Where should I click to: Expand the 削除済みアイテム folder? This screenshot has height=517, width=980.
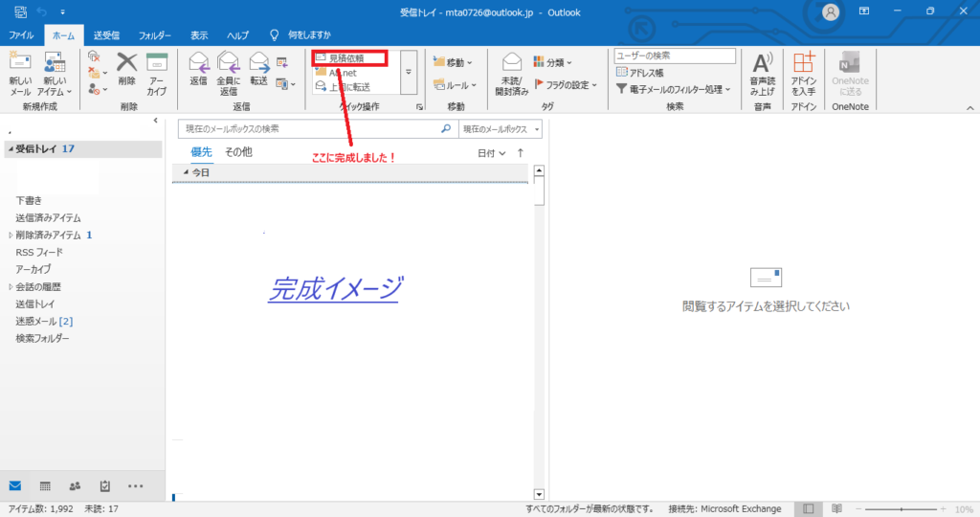click(11, 235)
